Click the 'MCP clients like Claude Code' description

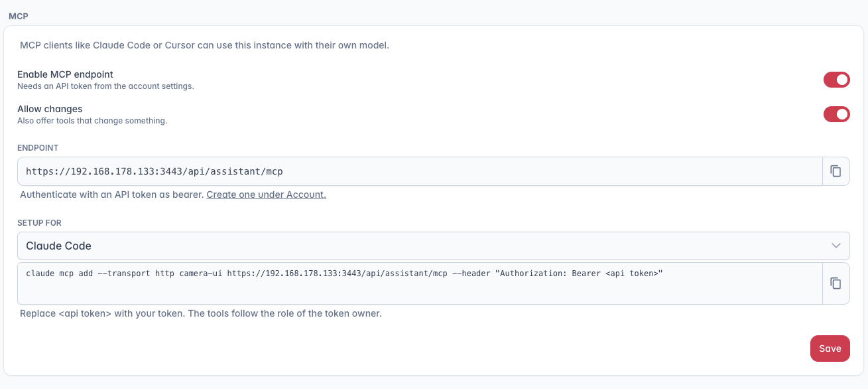tap(204, 46)
